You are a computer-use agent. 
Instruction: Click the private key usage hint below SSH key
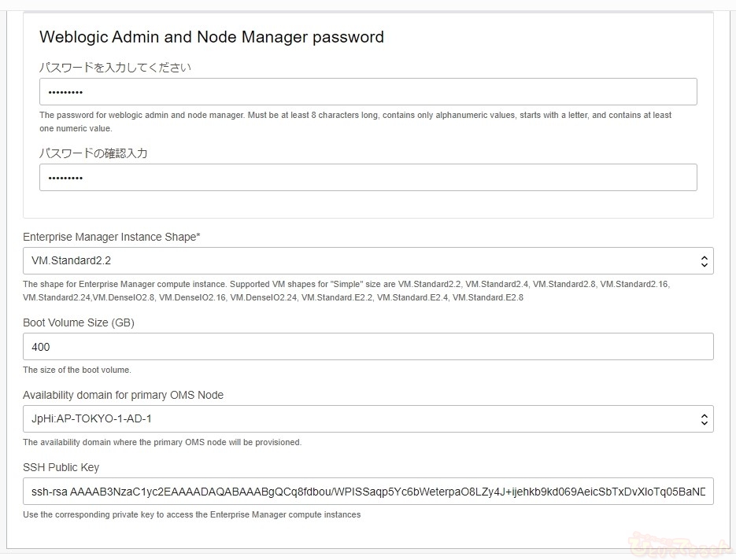click(191, 514)
